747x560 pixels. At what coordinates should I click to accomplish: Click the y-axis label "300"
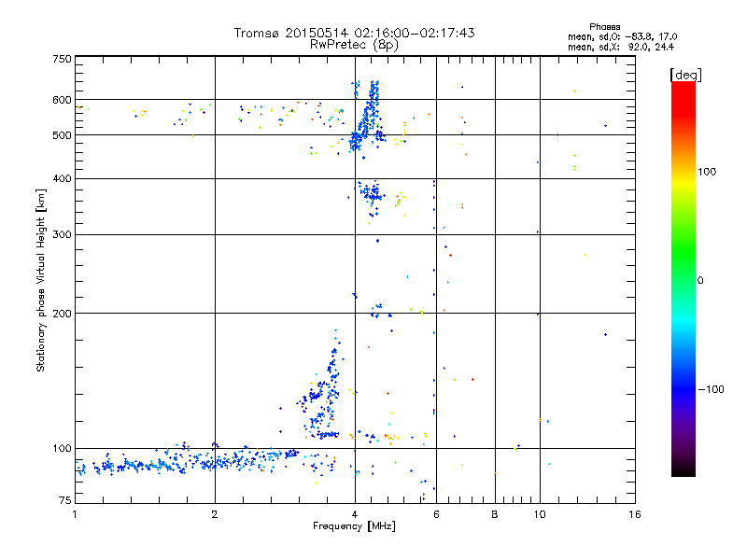[x=62, y=235]
